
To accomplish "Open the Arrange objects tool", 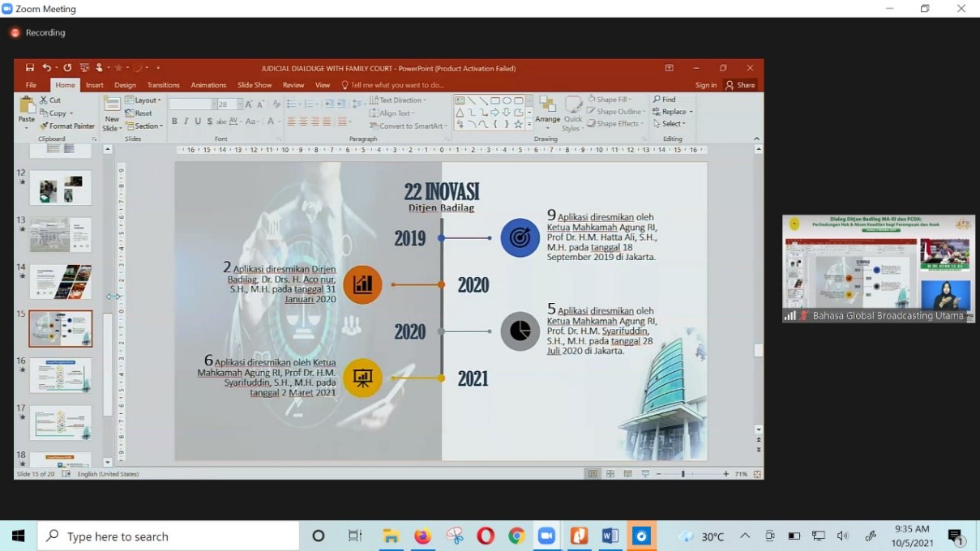I will point(548,113).
